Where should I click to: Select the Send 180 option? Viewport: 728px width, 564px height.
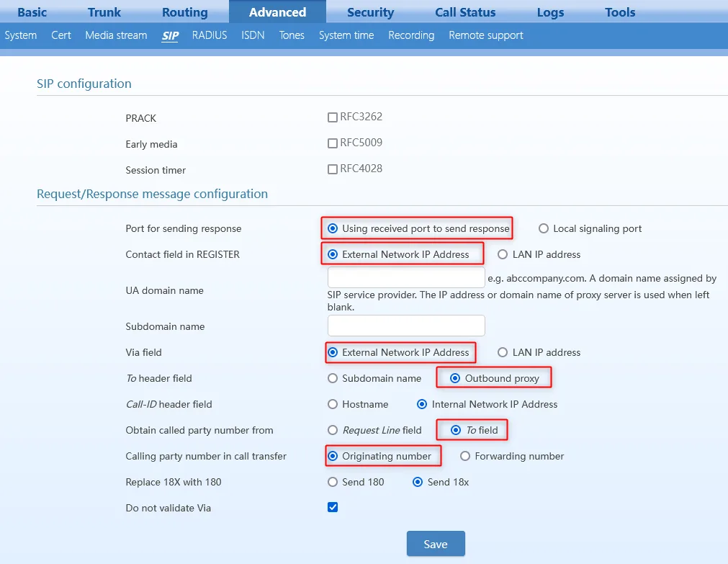tap(333, 482)
